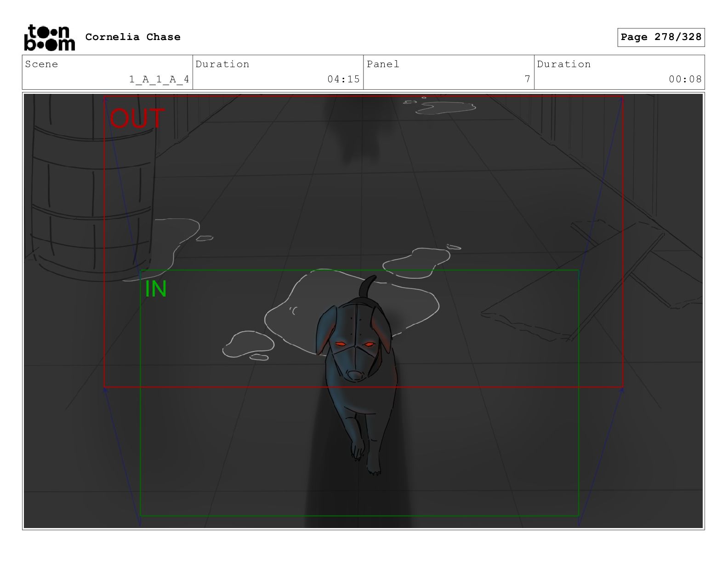
Task: Select the panel number "7"
Action: 528,79
